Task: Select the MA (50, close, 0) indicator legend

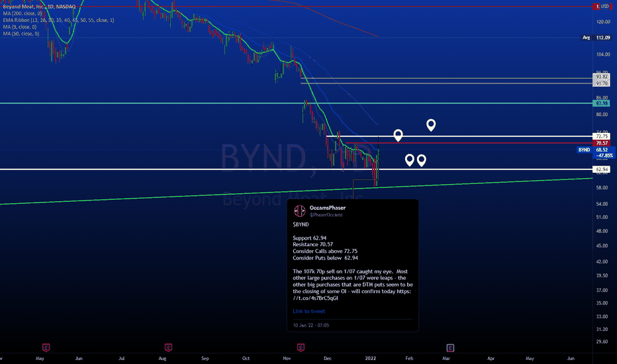Action: tap(21, 34)
